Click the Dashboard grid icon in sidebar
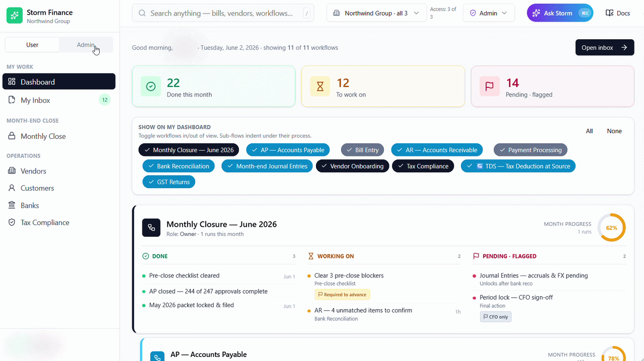The width and height of the screenshot is (644, 361). click(12, 81)
